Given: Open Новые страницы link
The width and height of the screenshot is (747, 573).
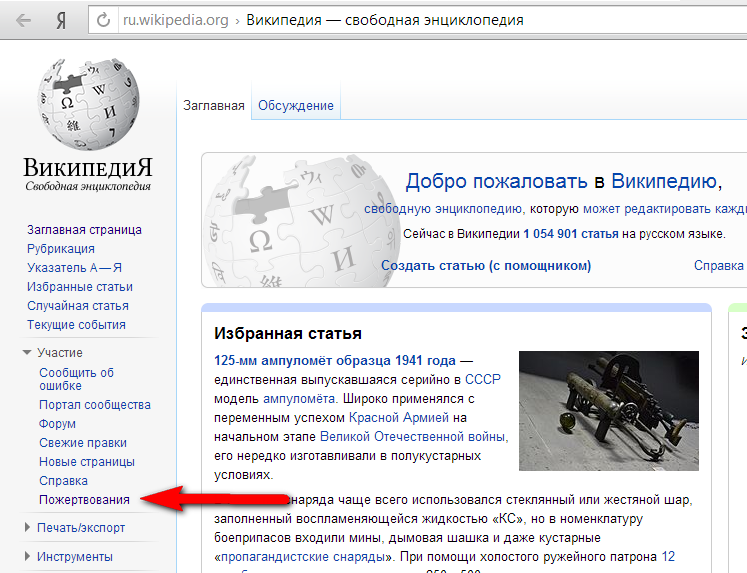Looking at the screenshot, I should click(87, 462).
